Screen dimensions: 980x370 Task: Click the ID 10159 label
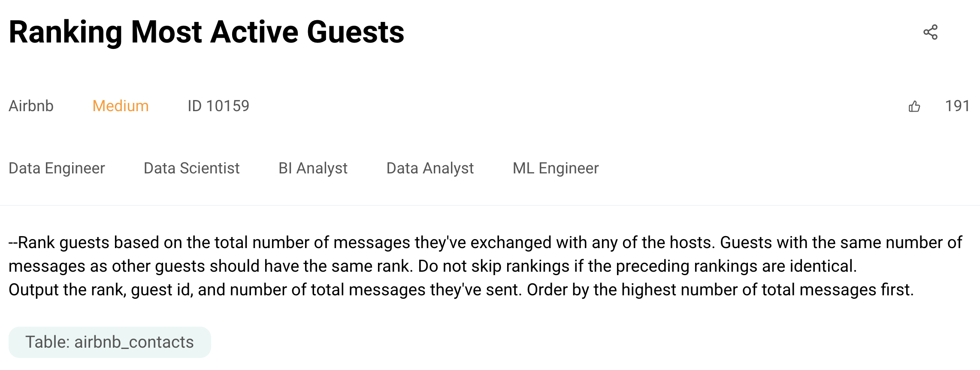point(218,106)
